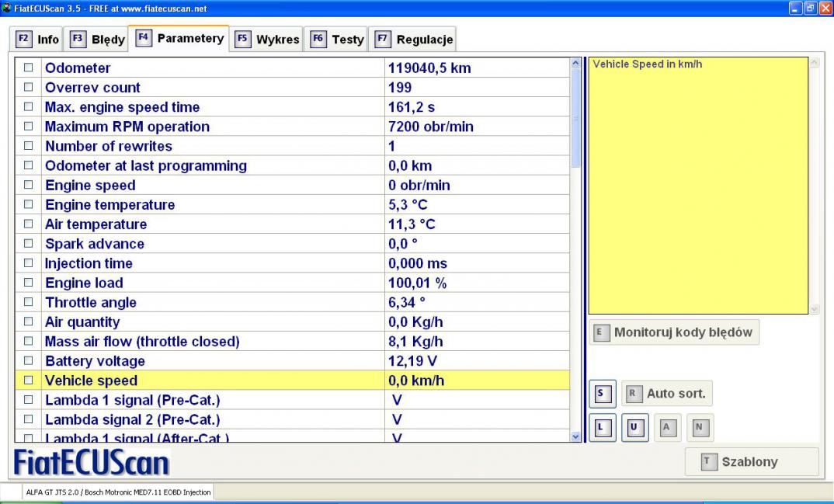
Task: Enable the Overrev count checkbox
Action: click(28, 87)
